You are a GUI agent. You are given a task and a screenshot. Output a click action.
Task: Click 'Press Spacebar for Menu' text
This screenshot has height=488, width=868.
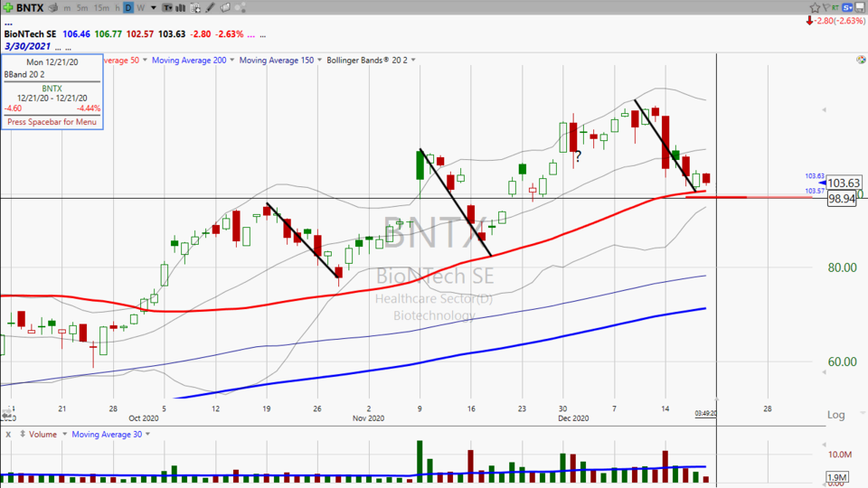pyautogui.click(x=52, y=122)
